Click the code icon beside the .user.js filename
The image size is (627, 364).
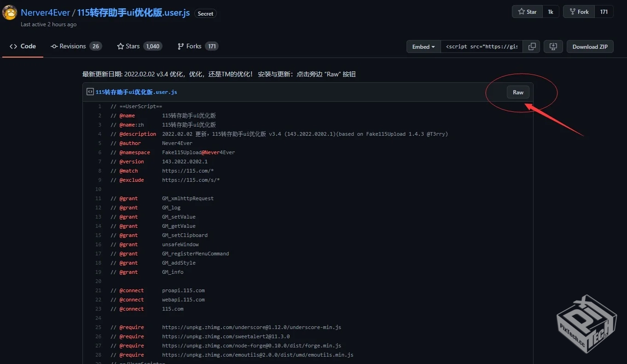pos(90,92)
